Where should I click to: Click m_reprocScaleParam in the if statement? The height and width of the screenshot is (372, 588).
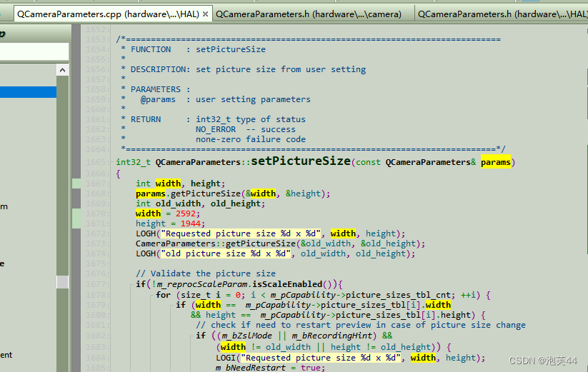202,284
